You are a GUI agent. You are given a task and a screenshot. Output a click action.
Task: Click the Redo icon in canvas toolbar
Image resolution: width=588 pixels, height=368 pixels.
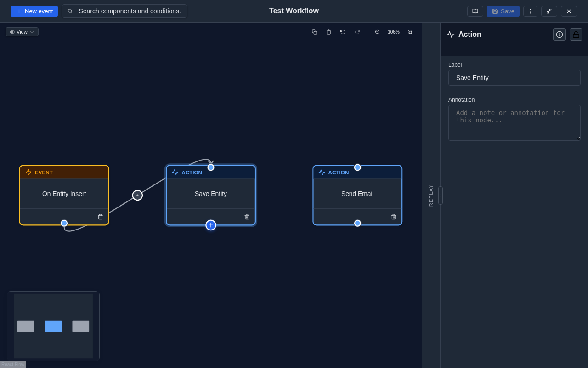pyautogui.click(x=357, y=32)
